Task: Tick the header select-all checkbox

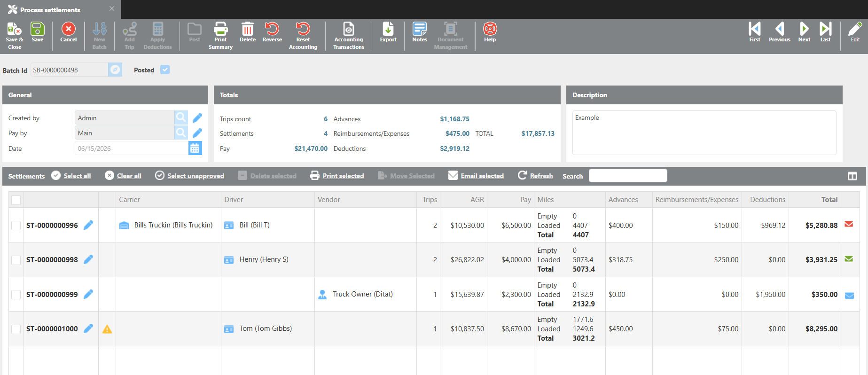Action: pos(16,200)
